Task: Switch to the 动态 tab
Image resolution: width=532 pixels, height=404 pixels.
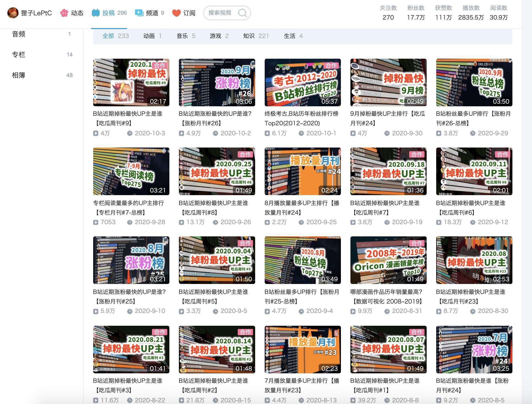Action: coord(72,13)
